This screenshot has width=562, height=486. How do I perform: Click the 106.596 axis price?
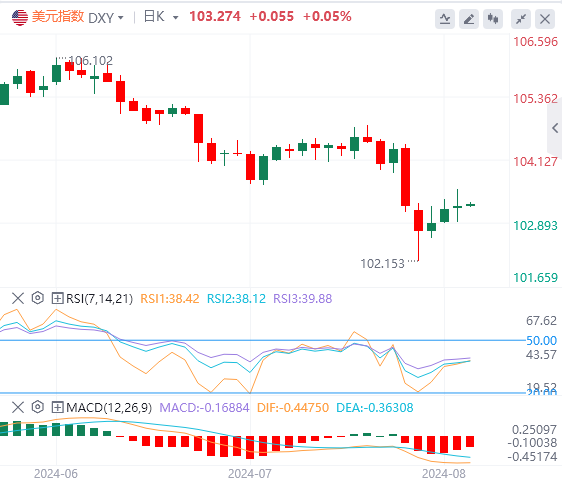tap(535, 42)
